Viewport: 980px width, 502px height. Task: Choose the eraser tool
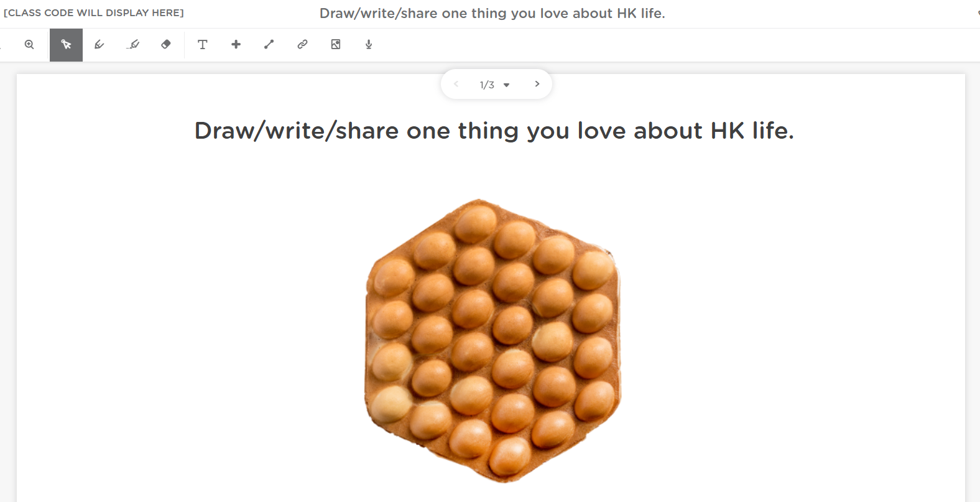tap(166, 45)
